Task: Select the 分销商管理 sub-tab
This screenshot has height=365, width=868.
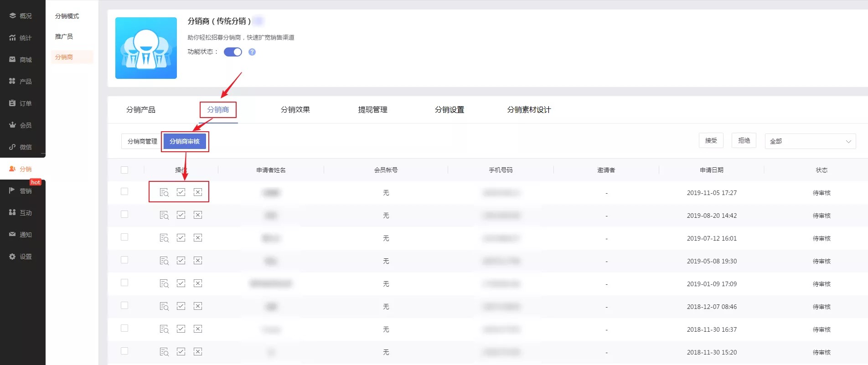Action: tap(142, 141)
